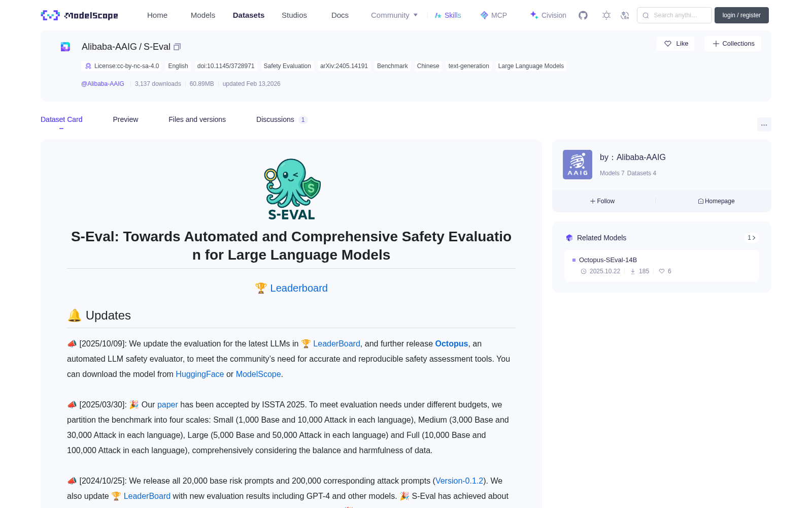Open the Docs menu item

point(340,15)
